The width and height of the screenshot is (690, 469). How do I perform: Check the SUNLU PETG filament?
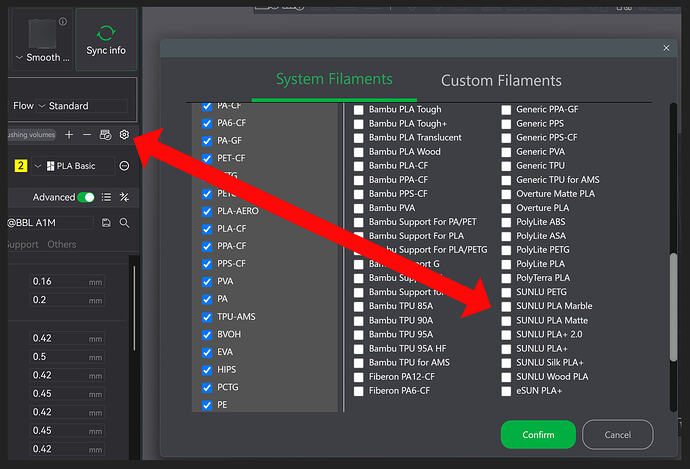506,292
